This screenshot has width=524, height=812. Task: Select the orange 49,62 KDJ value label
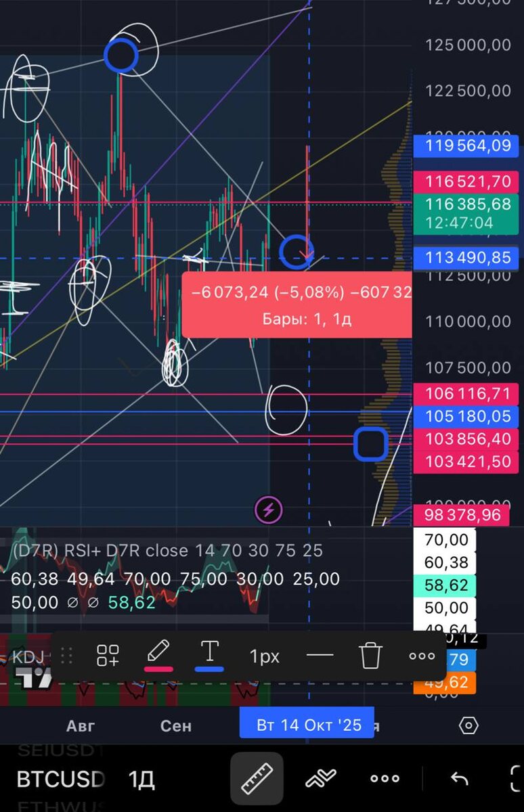[x=445, y=682]
